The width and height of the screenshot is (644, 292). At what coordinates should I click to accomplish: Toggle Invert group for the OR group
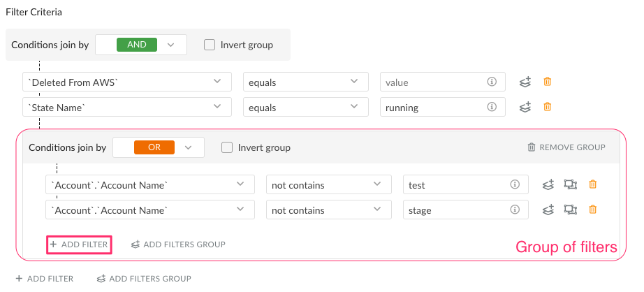tap(227, 147)
